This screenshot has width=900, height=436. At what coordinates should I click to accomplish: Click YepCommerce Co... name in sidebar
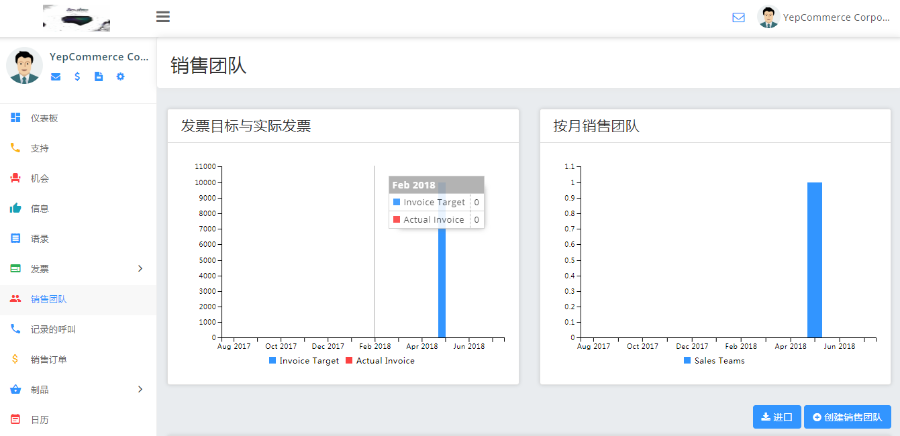[99, 57]
